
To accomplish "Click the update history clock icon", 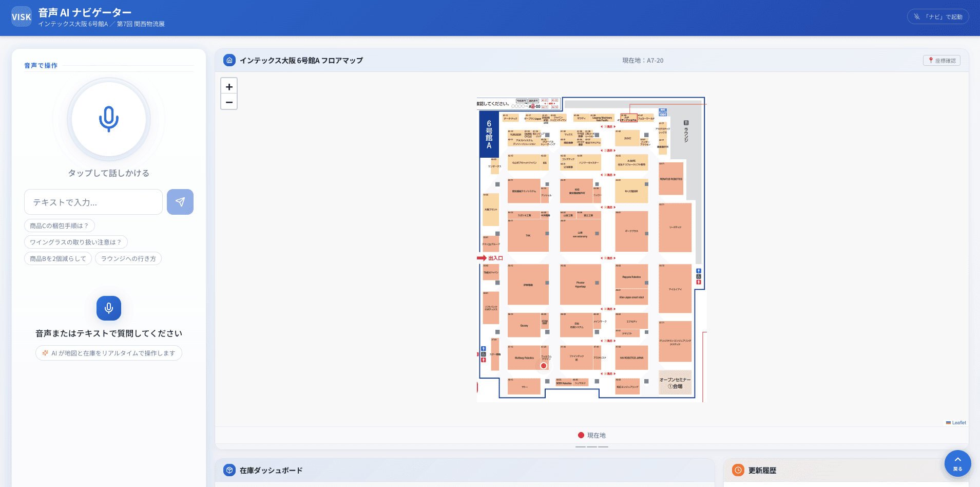I will pos(738,470).
